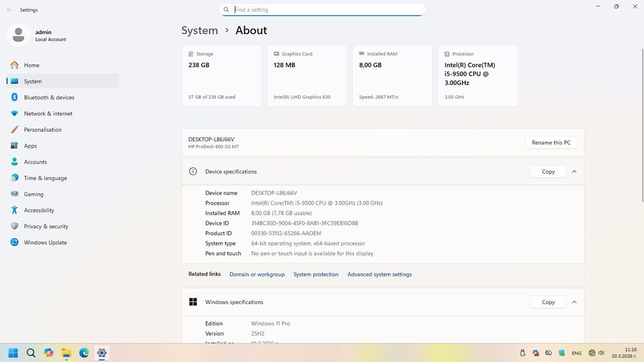Screen dimensions: 644x362
Task: Click the page vertical scrollbar
Action: 642,126
